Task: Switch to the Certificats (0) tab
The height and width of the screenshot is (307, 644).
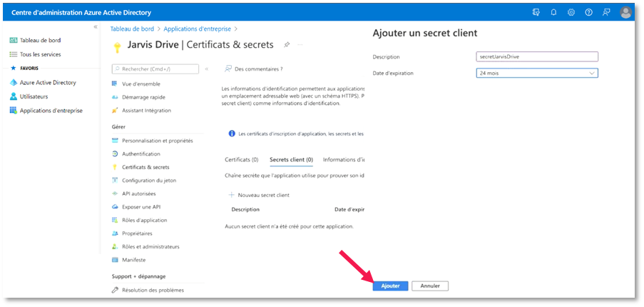Action: [x=242, y=159]
